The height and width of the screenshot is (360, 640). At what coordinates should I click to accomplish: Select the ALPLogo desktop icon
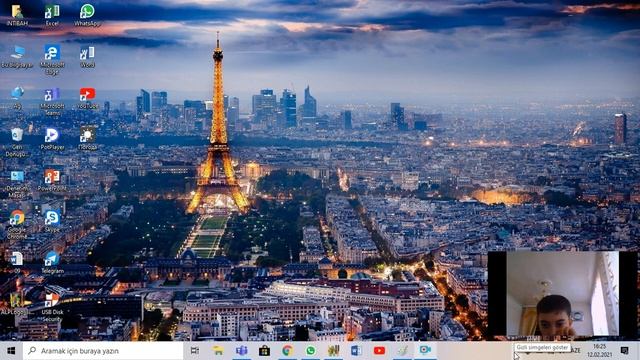point(16,303)
